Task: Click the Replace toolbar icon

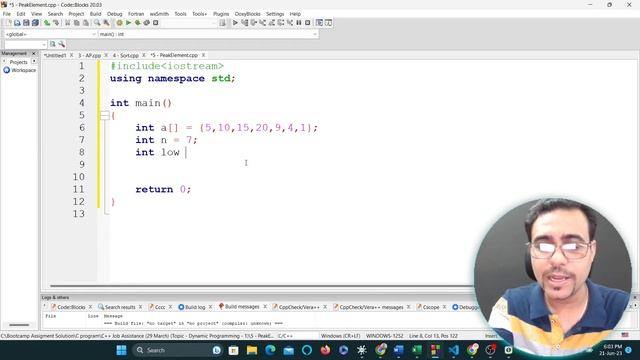Action: pos(106,23)
